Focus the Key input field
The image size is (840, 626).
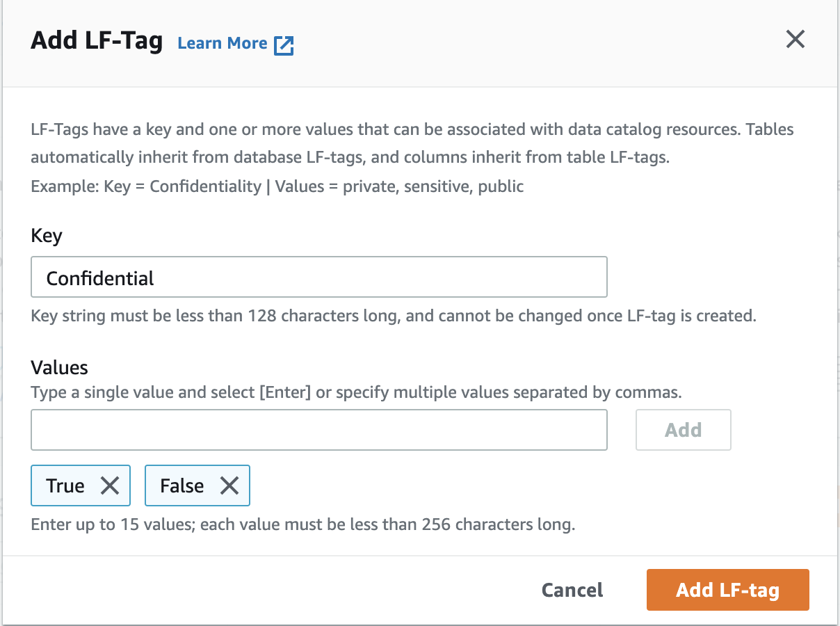pyautogui.click(x=318, y=278)
